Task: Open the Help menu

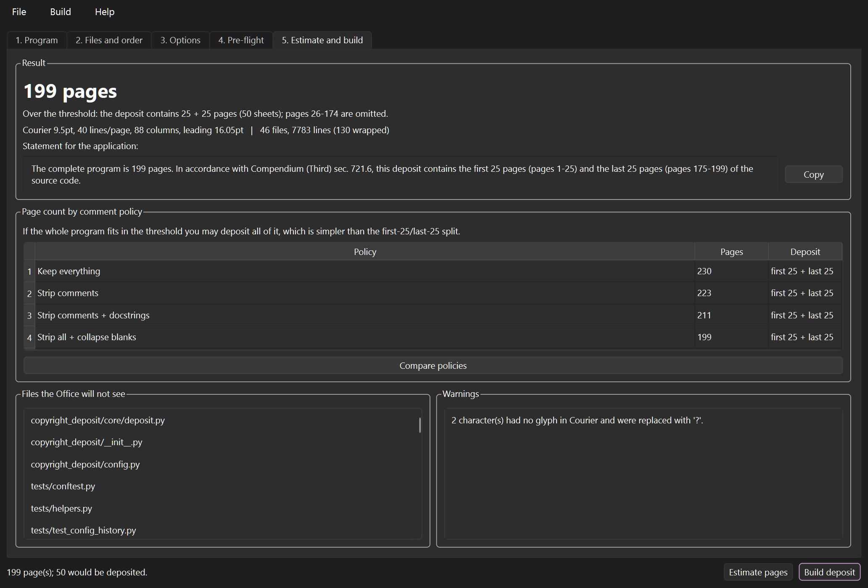Action: coord(105,12)
